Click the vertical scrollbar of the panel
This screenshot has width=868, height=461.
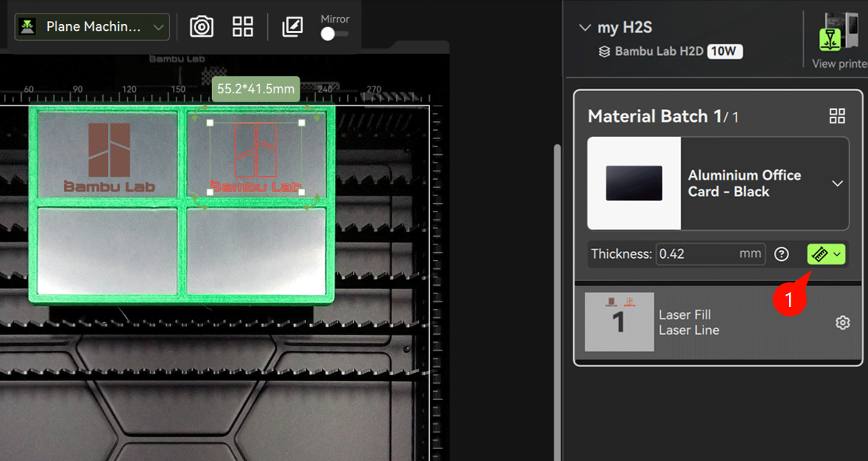[557, 302]
